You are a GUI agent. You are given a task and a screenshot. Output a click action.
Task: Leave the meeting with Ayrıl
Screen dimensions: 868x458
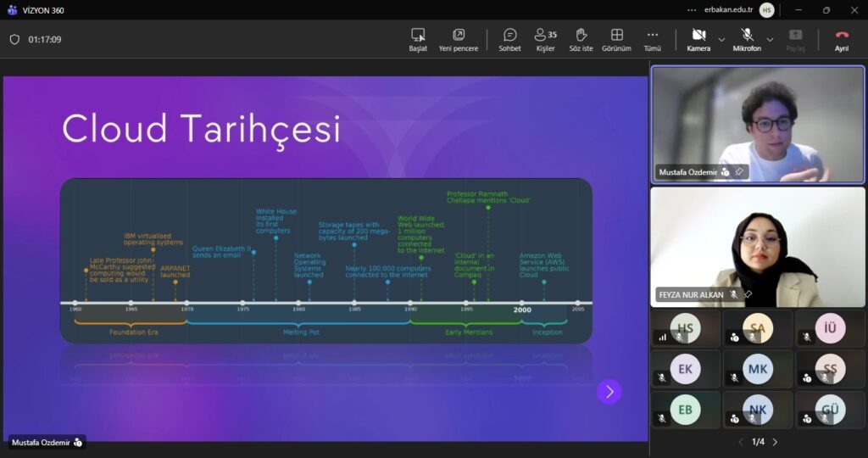(841, 39)
